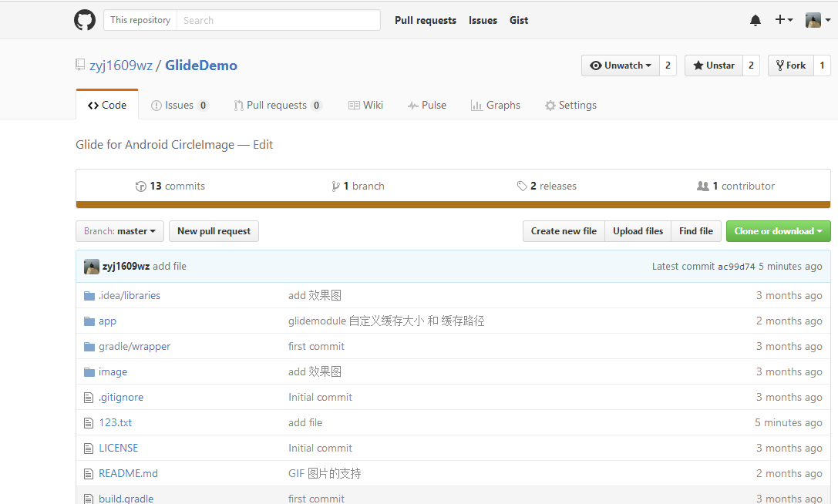
Task: Expand the Branch: master selector
Action: [x=119, y=231]
